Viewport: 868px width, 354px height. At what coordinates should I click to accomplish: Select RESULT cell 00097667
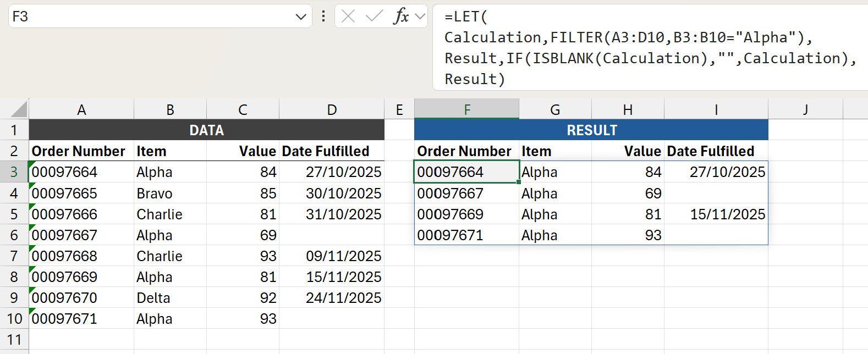pos(467,193)
